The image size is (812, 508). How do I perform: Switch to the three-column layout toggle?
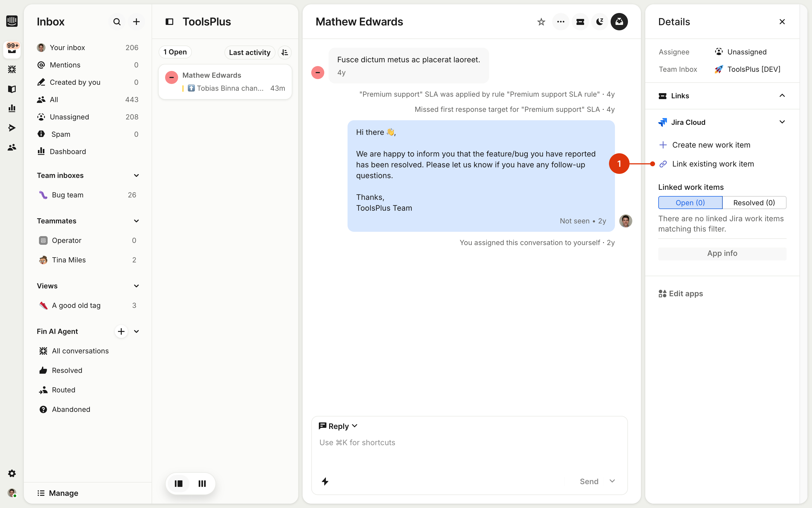tap(202, 483)
